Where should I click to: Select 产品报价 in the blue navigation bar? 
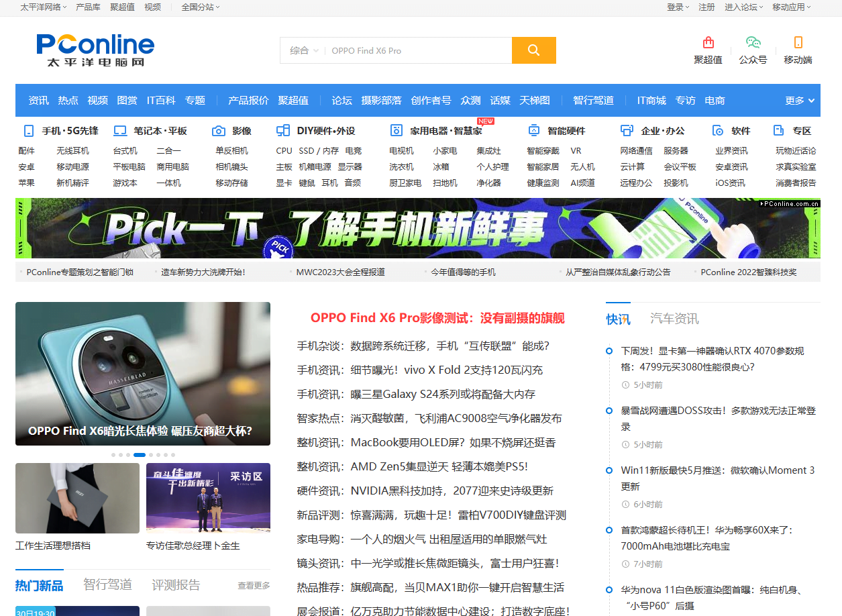(x=248, y=101)
